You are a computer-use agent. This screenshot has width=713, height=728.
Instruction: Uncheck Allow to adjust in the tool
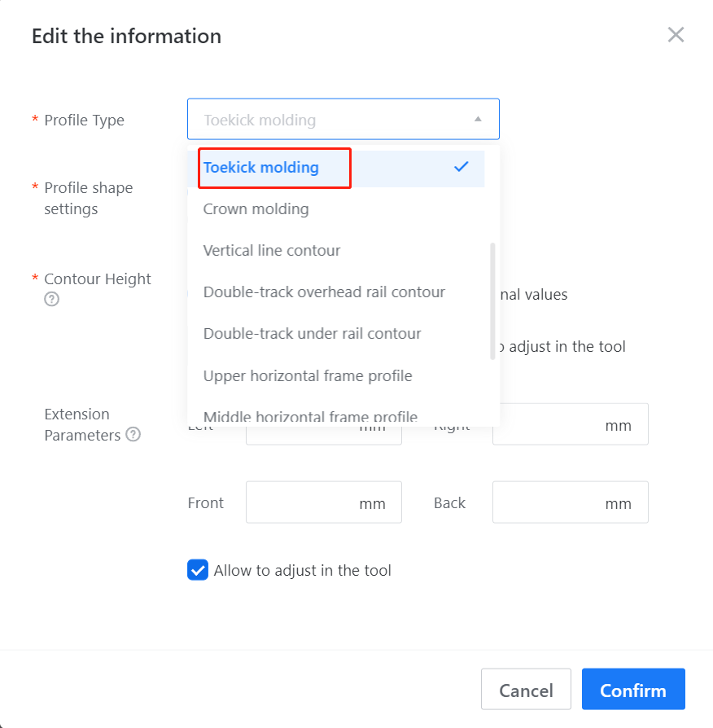pos(198,570)
